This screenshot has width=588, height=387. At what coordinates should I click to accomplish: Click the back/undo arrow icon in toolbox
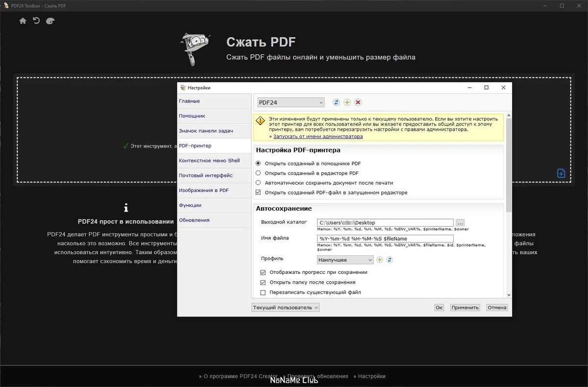click(36, 21)
